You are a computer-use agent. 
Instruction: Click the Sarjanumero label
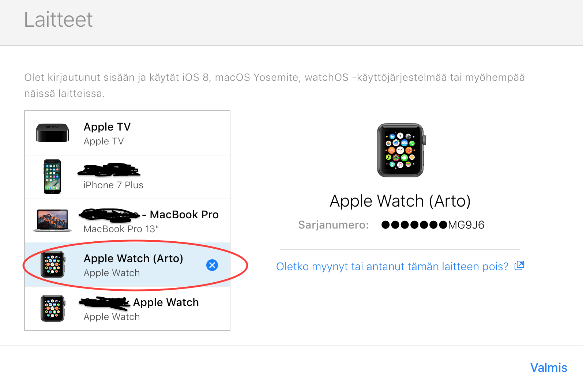[x=334, y=225]
